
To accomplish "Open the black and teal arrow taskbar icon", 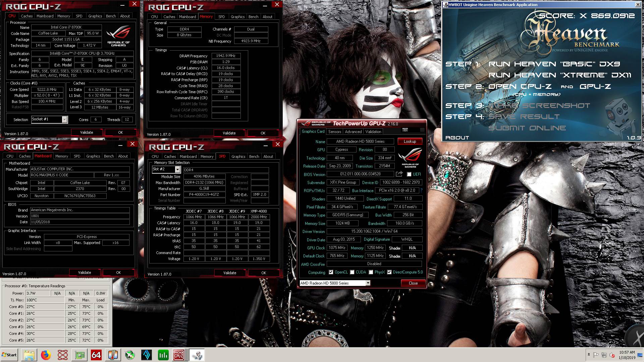I will coord(147,355).
